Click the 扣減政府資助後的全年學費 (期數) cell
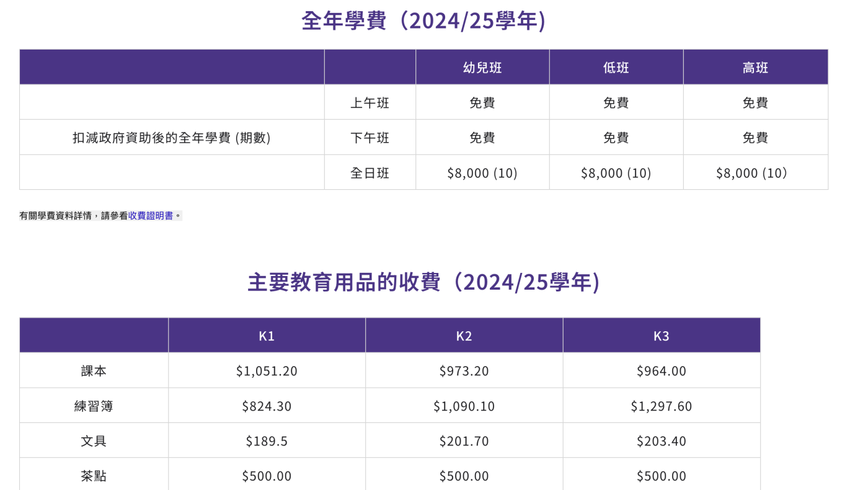 [x=172, y=138]
